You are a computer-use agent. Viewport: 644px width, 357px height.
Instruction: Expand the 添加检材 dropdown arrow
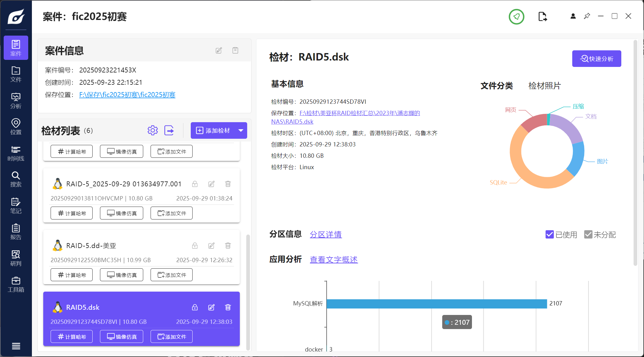pyautogui.click(x=241, y=130)
